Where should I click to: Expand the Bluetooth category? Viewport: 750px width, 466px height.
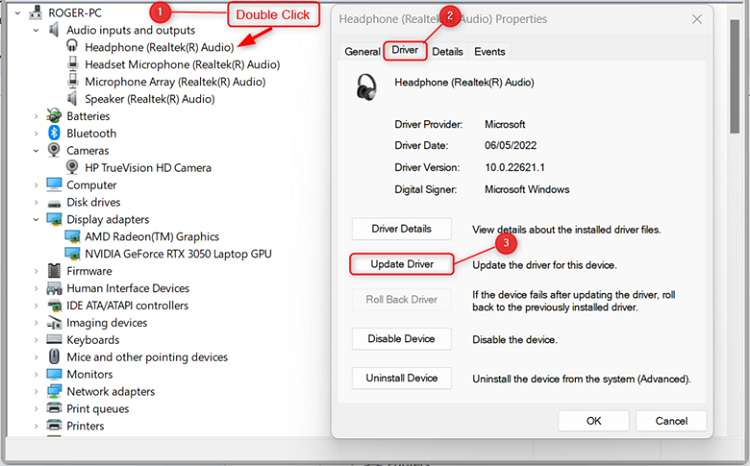36,133
